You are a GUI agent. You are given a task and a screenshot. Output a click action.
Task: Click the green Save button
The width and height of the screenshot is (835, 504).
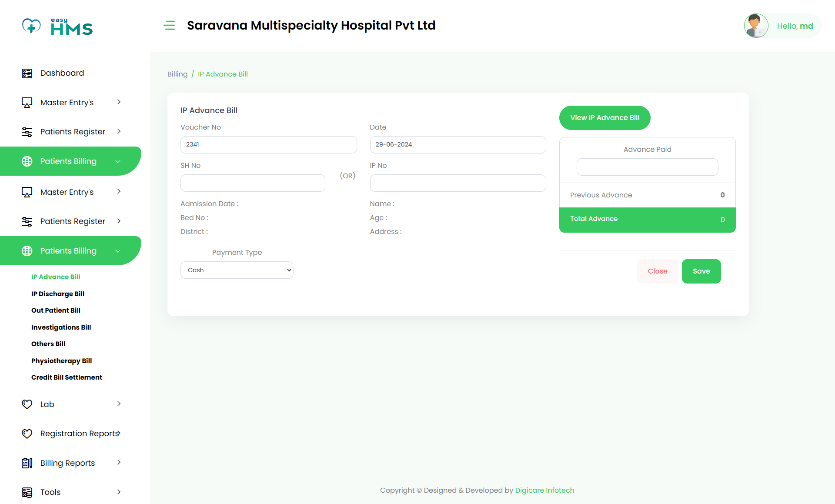(701, 271)
